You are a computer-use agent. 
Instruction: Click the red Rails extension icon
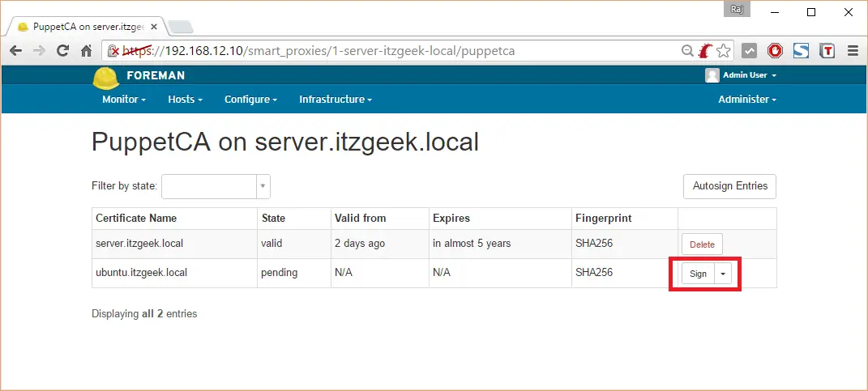coord(705,51)
